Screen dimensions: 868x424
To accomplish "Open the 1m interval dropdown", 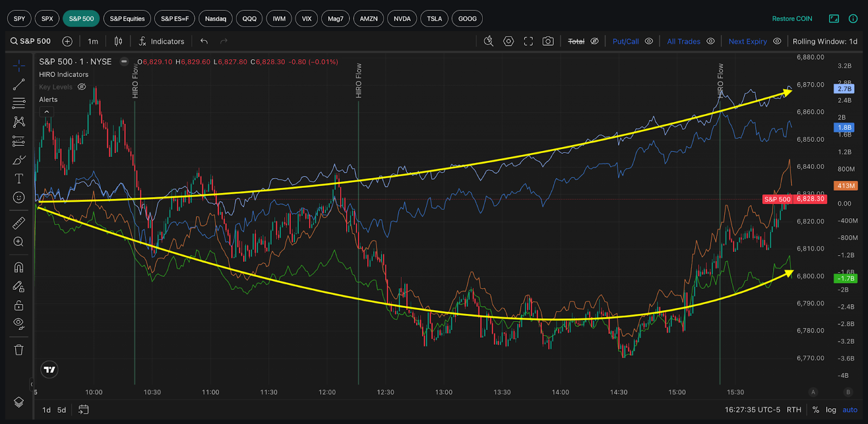I will [x=93, y=41].
